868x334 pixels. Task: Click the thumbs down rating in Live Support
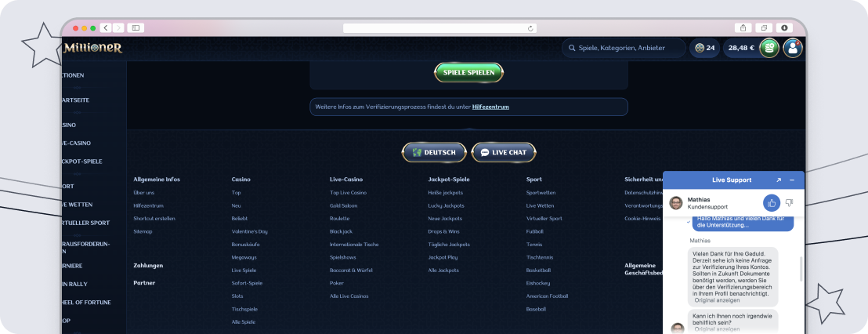pos(789,203)
